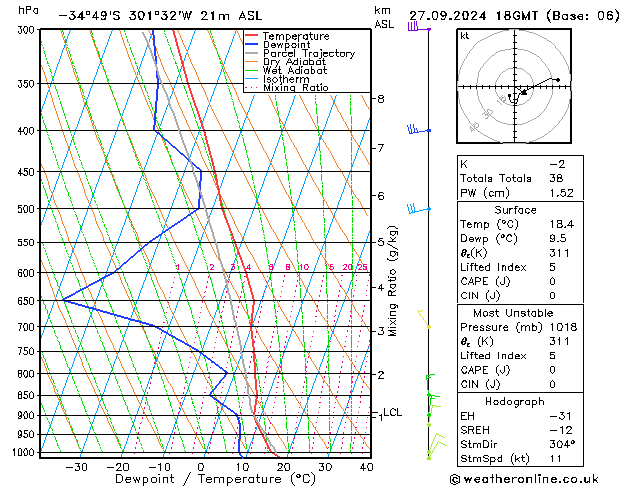Screen dimensions: 629x486
Task: Click the station coordinates title '-34°49'S 301°32'W 21m ASL'
Action: pyautogui.click(x=160, y=16)
